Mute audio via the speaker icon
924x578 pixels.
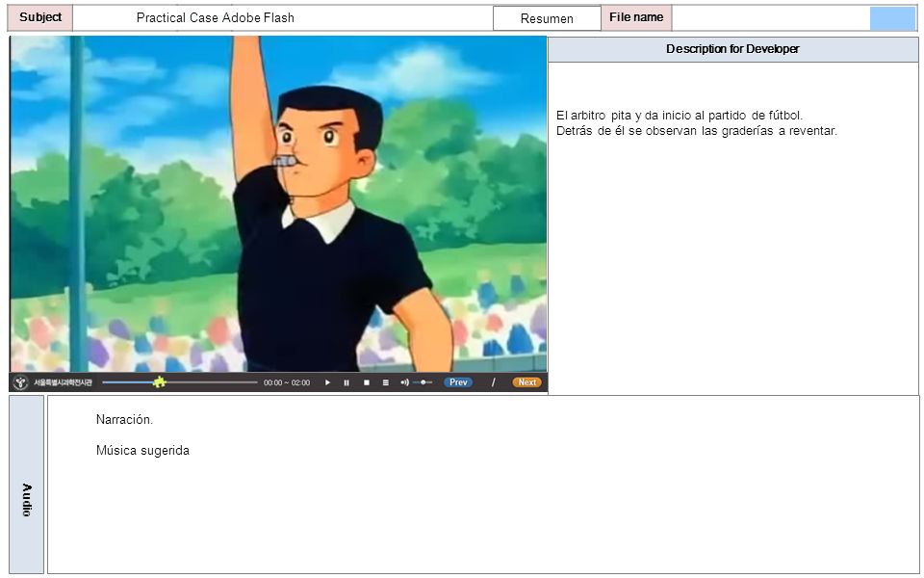[404, 382]
